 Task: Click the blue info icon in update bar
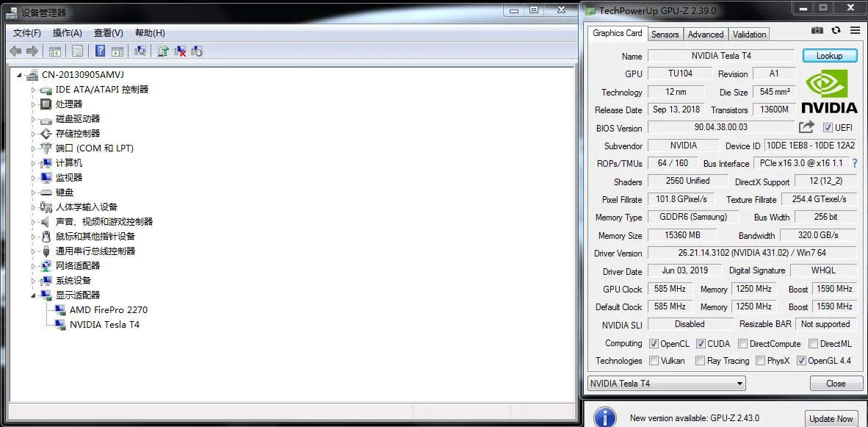point(605,417)
